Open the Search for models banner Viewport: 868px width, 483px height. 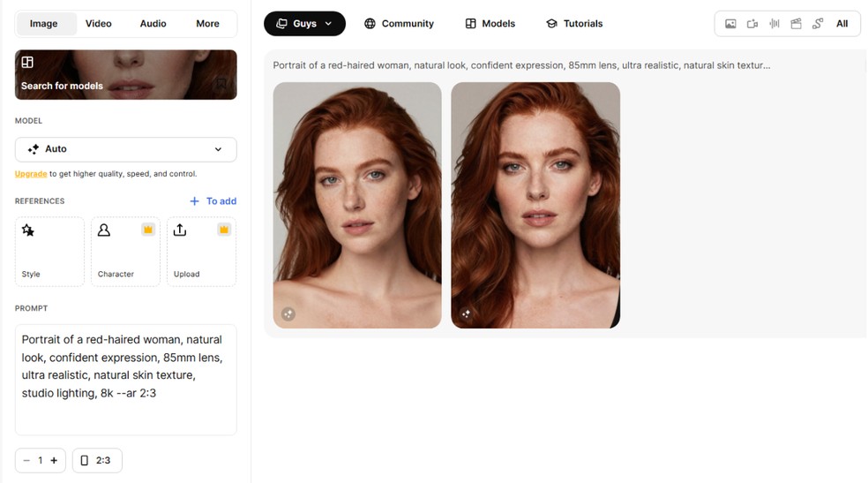(x=125, y=75)
